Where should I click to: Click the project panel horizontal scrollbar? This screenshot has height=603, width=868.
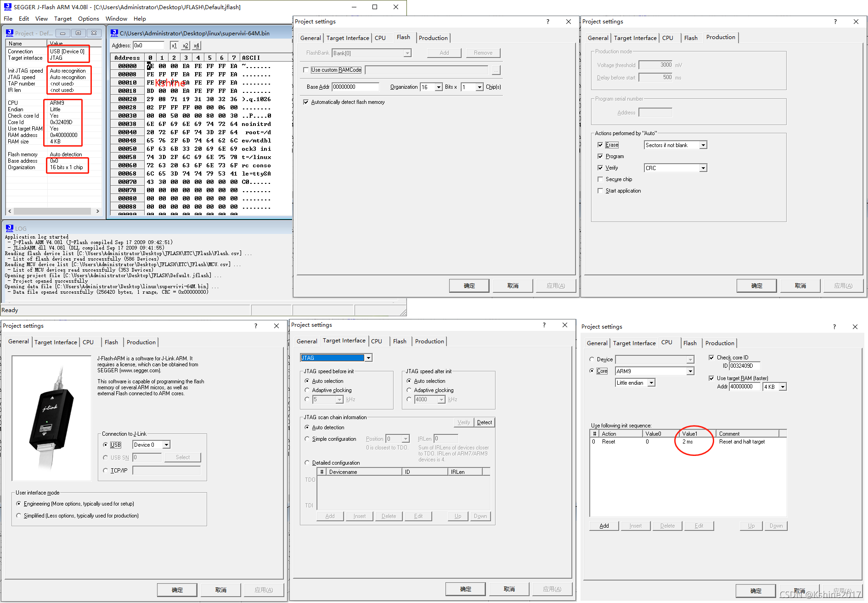[x=52, y=211]
